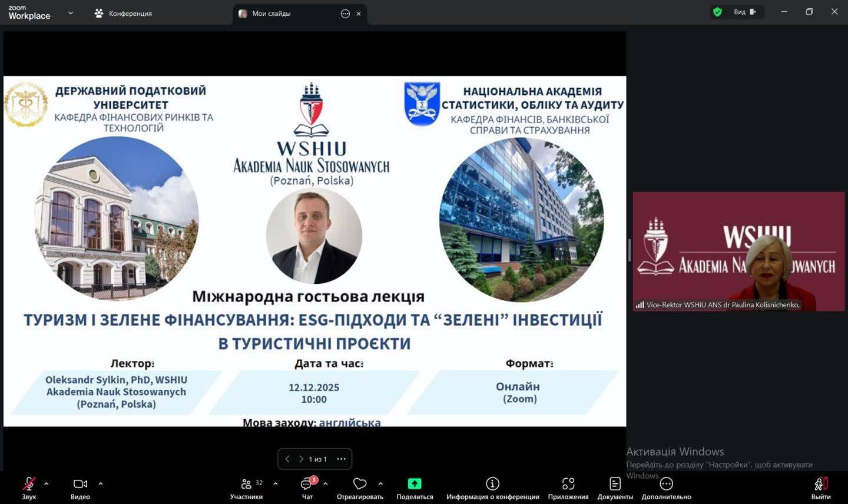The image size is (848, 504).
Task: Click the green encryption shield icon
Action: coord(717,12)
